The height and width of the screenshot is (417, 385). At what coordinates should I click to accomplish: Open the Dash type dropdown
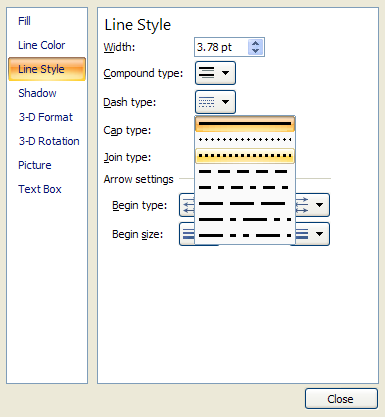[215, 102]
